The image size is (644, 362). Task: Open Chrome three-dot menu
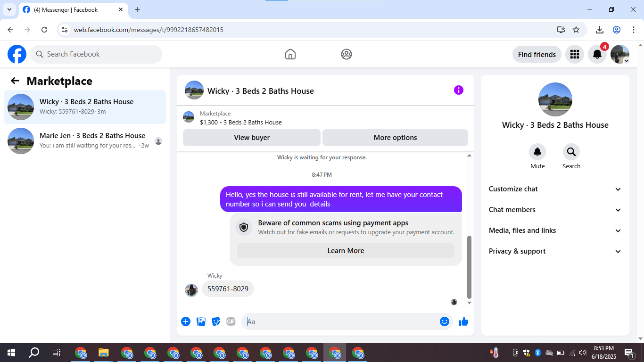click(x=633, y=30)
